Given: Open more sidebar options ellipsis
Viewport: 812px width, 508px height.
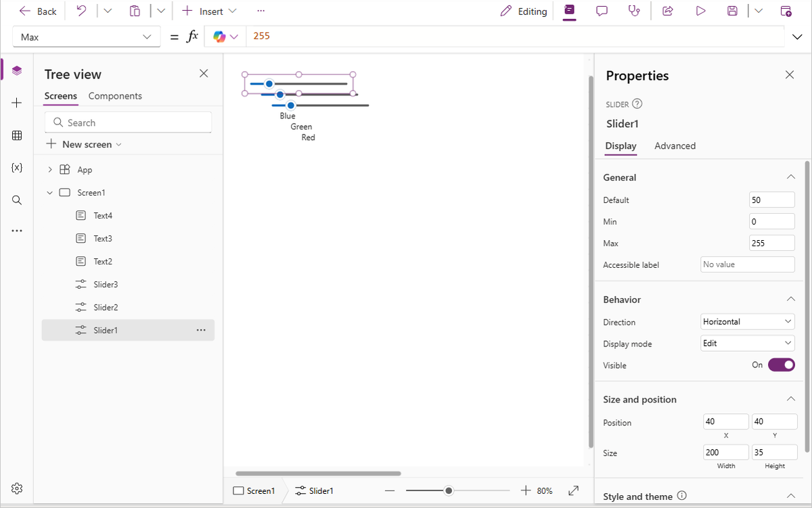Looking at the screenshot, I should [x=17, y=231].
